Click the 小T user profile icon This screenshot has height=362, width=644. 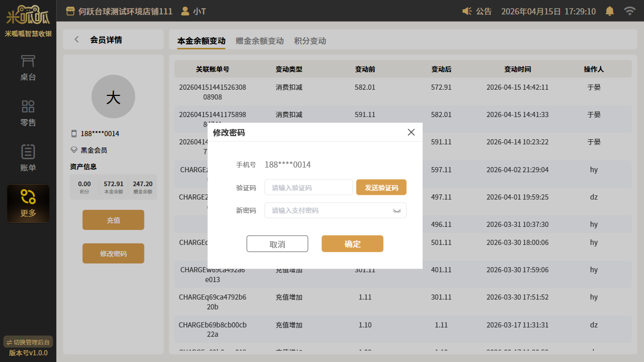click(185, 11)
